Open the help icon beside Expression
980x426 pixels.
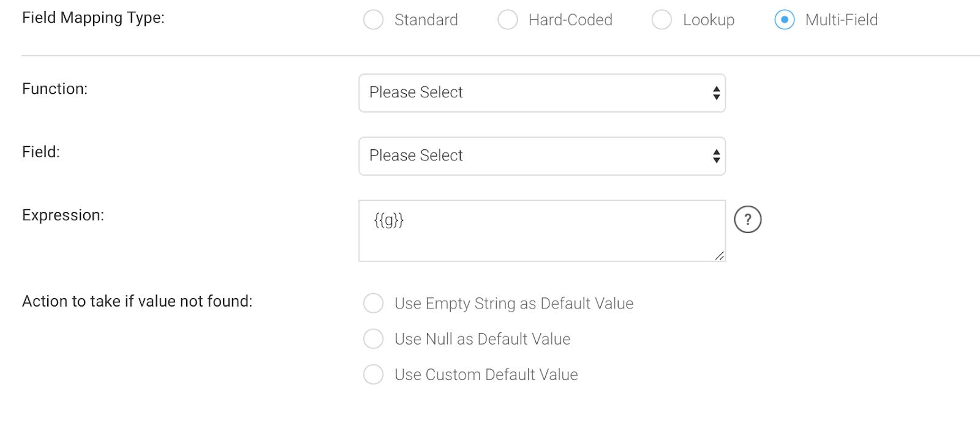[747, 220]
